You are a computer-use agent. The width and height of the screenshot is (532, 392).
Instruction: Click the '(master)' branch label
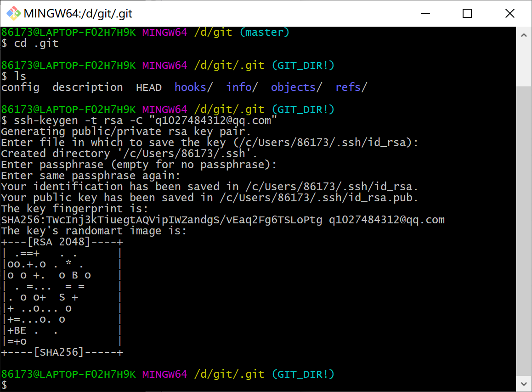click(264, 32)
